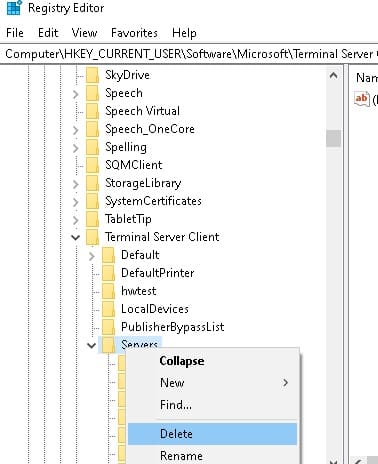Collapse the Servers key with its chevron
The width and height of the screenshot is (378, 464).
click(x=92, y=346)
